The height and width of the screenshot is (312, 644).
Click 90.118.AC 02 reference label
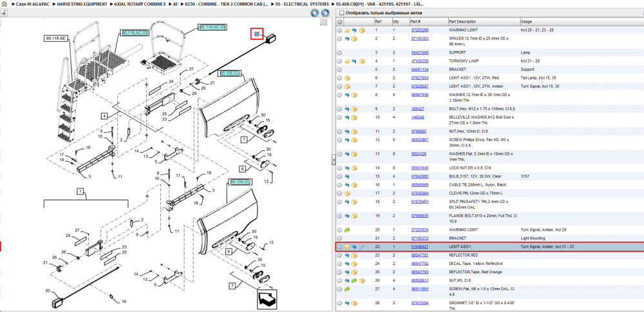(135, 32)
